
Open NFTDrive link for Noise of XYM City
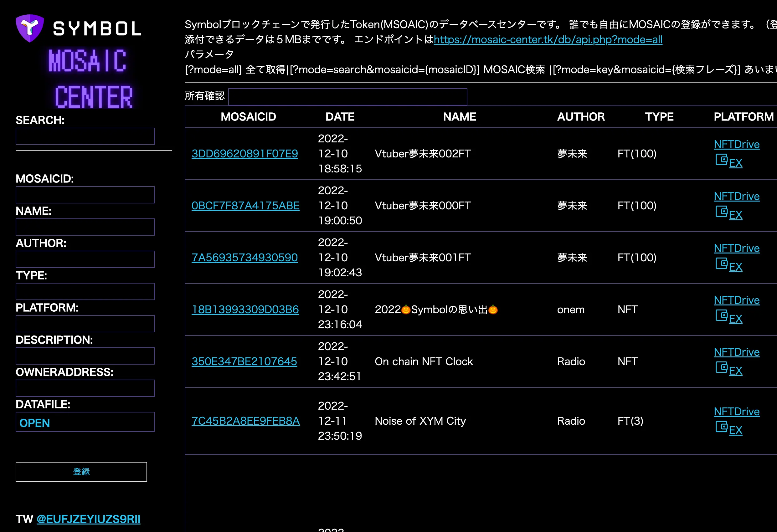(737, 412)
